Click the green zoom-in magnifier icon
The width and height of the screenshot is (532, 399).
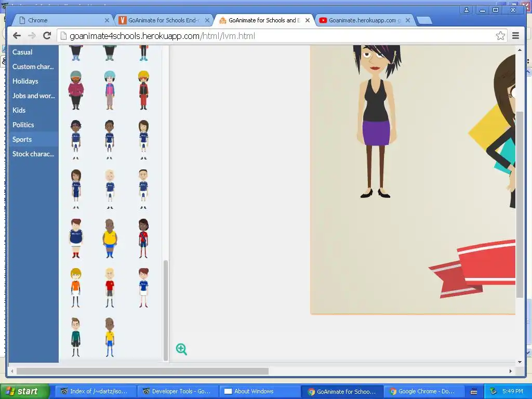point(181,349)
